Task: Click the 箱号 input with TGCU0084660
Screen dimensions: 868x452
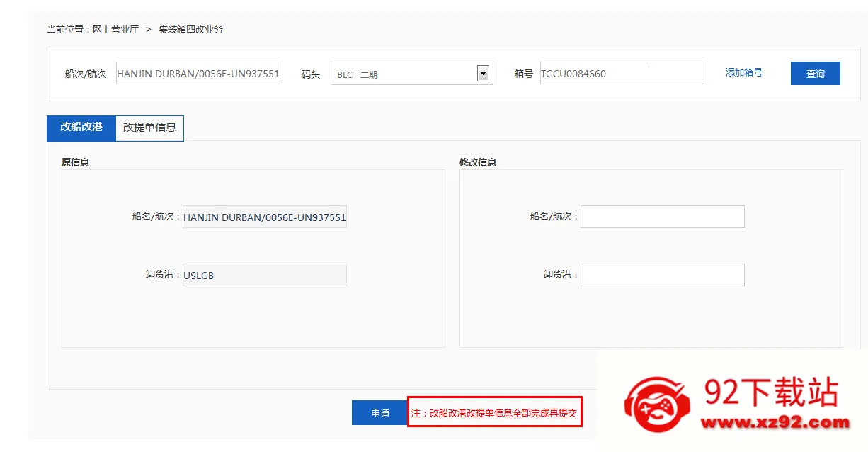Action: 622,73
